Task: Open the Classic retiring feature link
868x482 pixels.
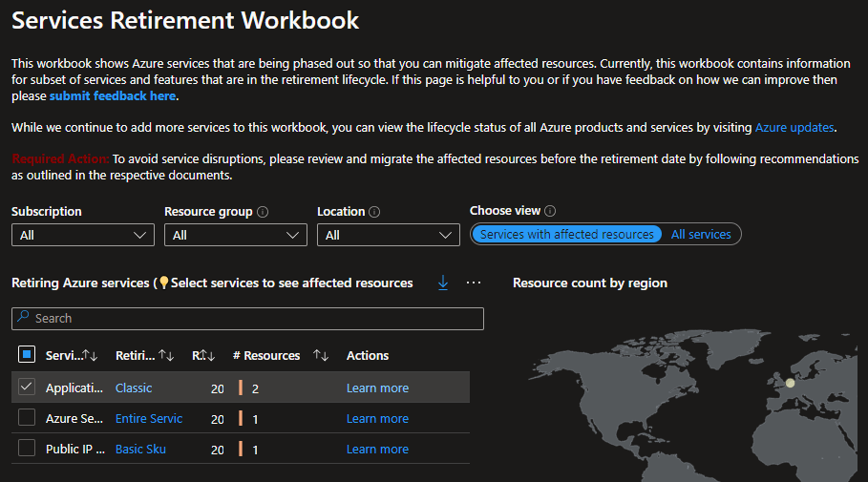Action: [134, 388]
